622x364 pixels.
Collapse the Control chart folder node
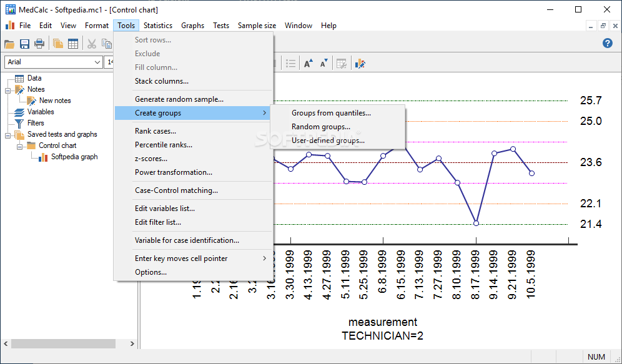19,146
